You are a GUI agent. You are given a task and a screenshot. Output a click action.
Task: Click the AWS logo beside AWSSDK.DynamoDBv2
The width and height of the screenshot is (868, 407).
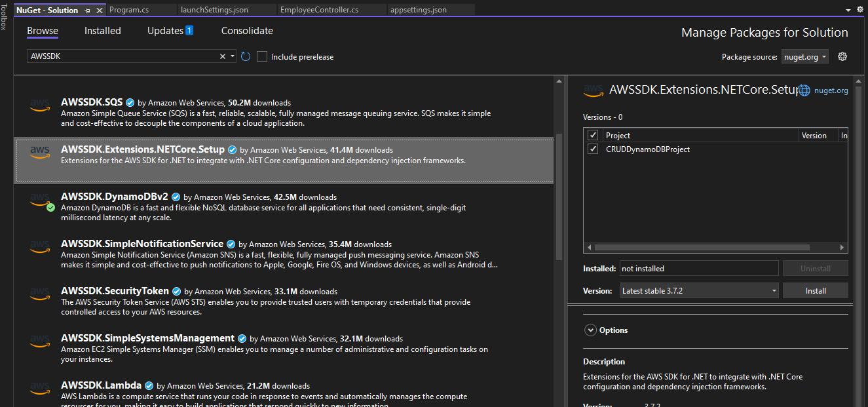pyautogui.click(x=40, y=199)
